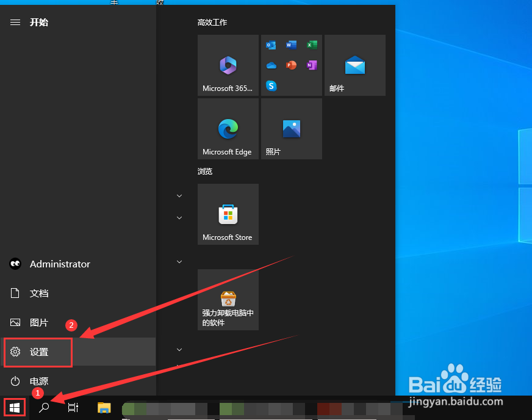Open the 电源 power options
The width and height of the screenshot is (532, 420).
click(x=78, y=381)
